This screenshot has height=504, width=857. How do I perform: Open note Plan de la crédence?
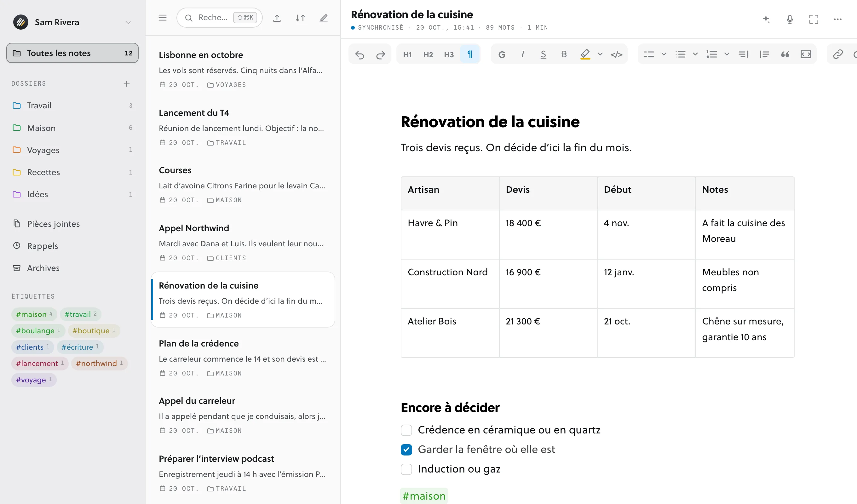coord(243,358)
